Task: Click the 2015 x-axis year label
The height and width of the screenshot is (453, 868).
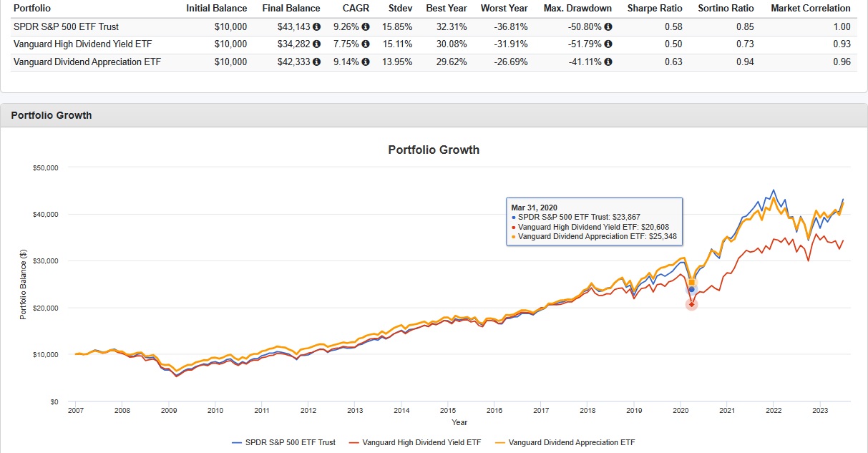Action: click(448, 411)
